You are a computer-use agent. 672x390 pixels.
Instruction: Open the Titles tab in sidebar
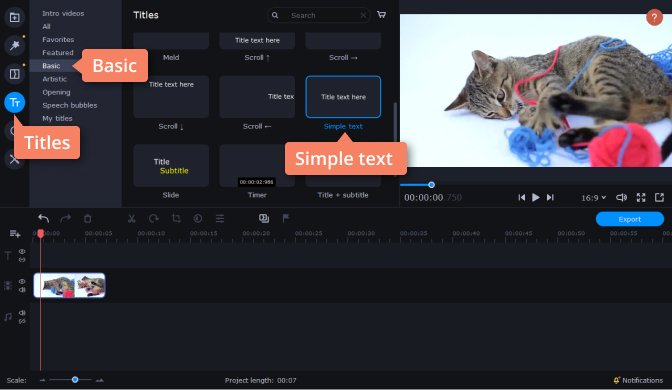click(x=15, y=102)
